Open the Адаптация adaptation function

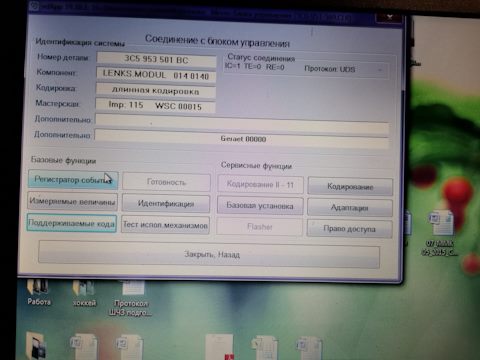(x=350, y=208)
